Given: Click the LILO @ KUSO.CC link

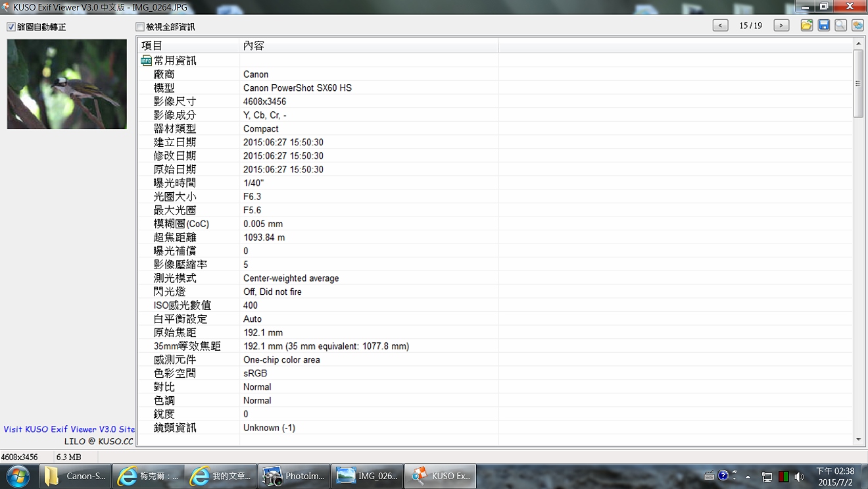Looking at the screenshot, I should point(99,441).
